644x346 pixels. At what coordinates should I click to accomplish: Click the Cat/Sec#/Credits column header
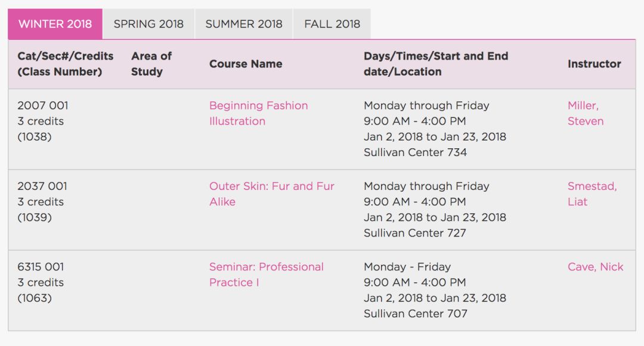pyautogui.click(x=66, y=64)
